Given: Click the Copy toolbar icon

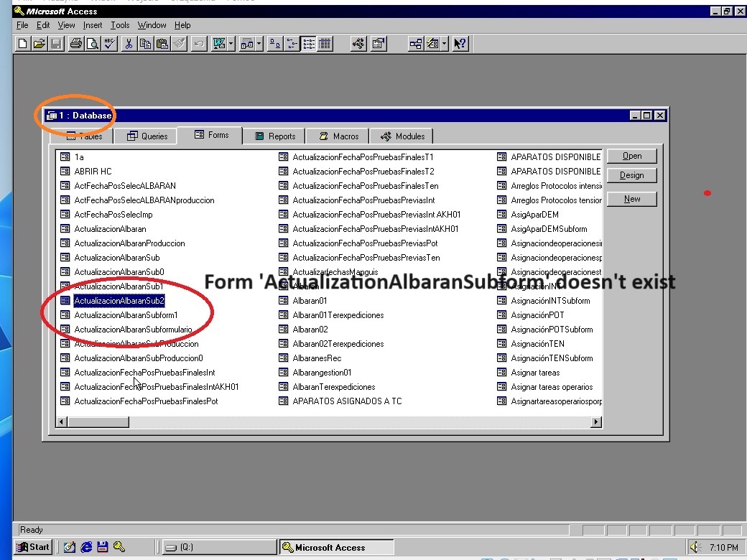Looking at the screenshot, I should 145,44.
